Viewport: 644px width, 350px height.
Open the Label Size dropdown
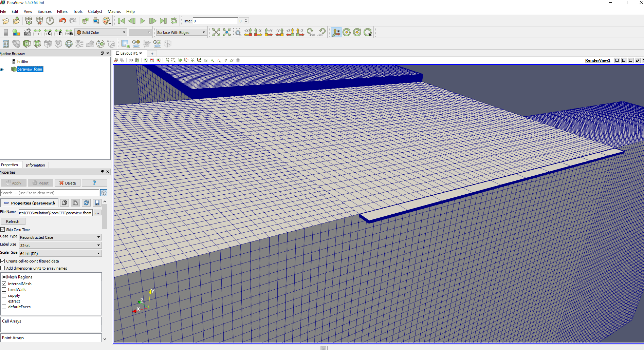click(60, 245)
